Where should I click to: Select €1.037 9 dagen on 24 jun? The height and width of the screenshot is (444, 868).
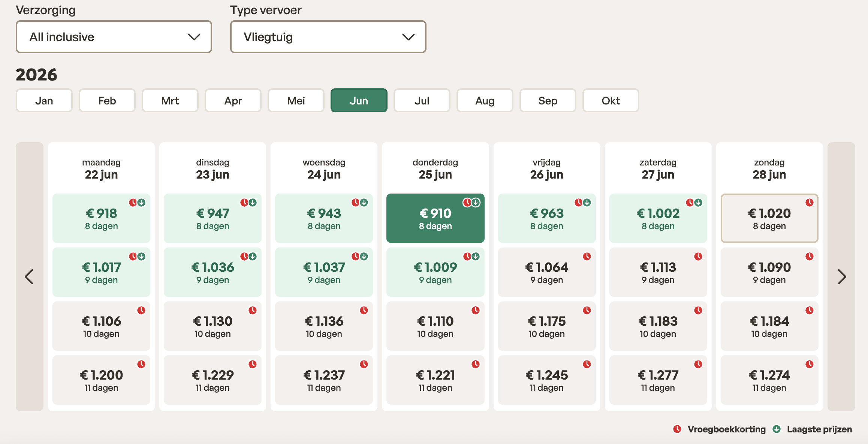[324, 272]
